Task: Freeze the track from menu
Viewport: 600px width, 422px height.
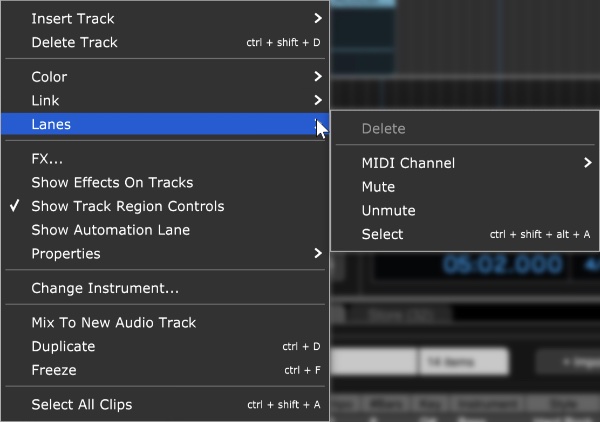Action: tap(165, 370)
